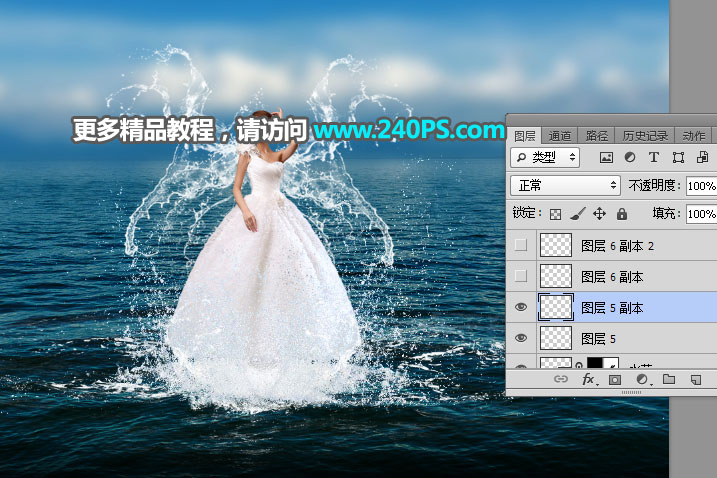The image size is (717, 478).
Task: Lock layer position move icon
Action: pos(599,214)
